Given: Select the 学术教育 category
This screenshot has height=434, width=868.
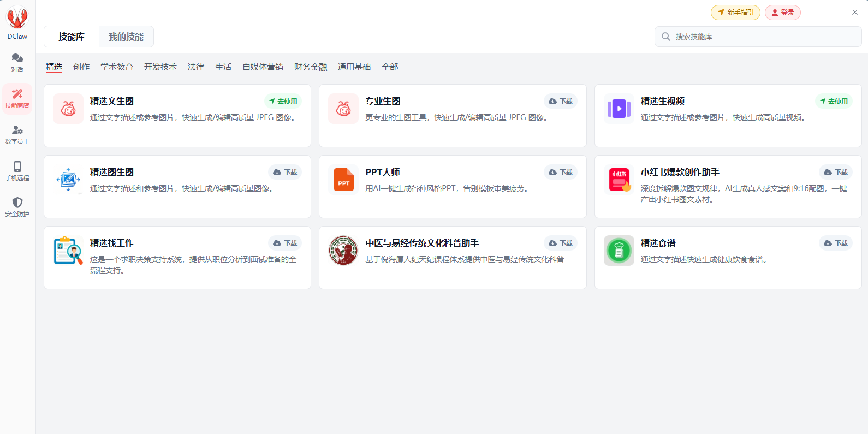Looking at the screenshot, I should click(x=117, y=67).
